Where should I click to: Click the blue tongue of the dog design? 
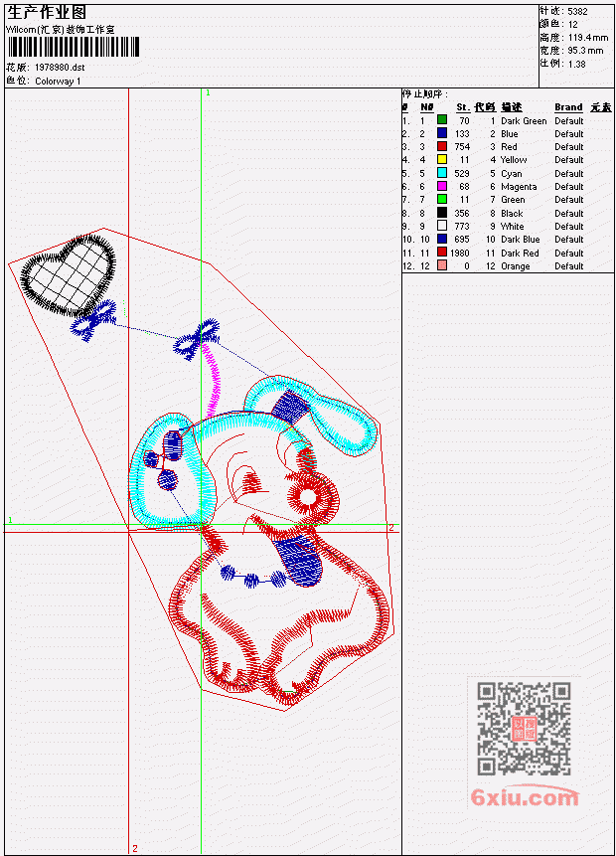[299, 561]
